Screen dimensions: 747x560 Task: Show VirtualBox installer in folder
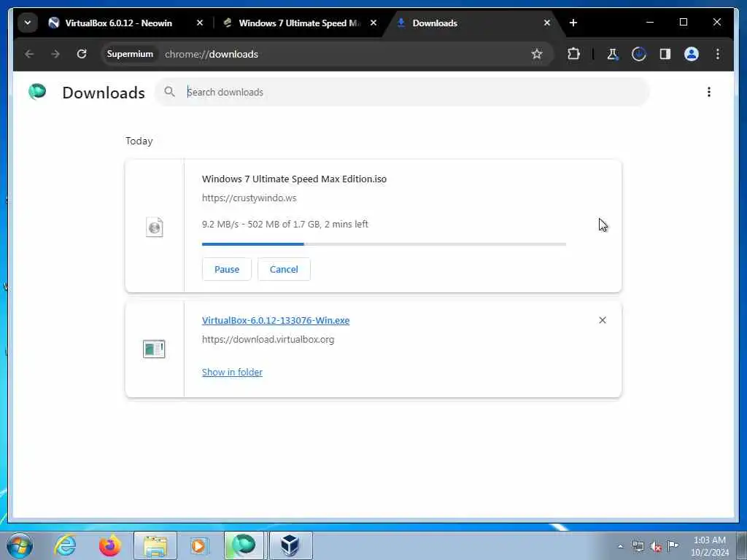232,372
